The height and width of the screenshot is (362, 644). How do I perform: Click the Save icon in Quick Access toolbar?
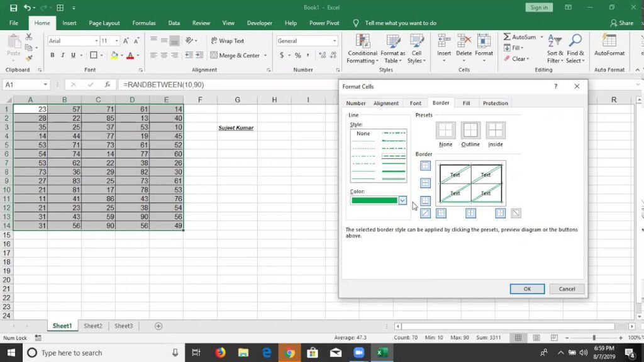(x=13, y=8)
